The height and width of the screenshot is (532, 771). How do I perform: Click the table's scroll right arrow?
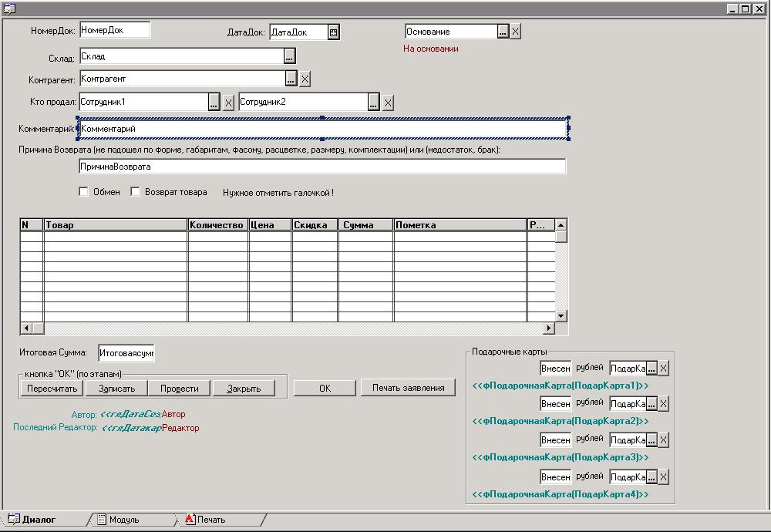[x=549, y=328]
